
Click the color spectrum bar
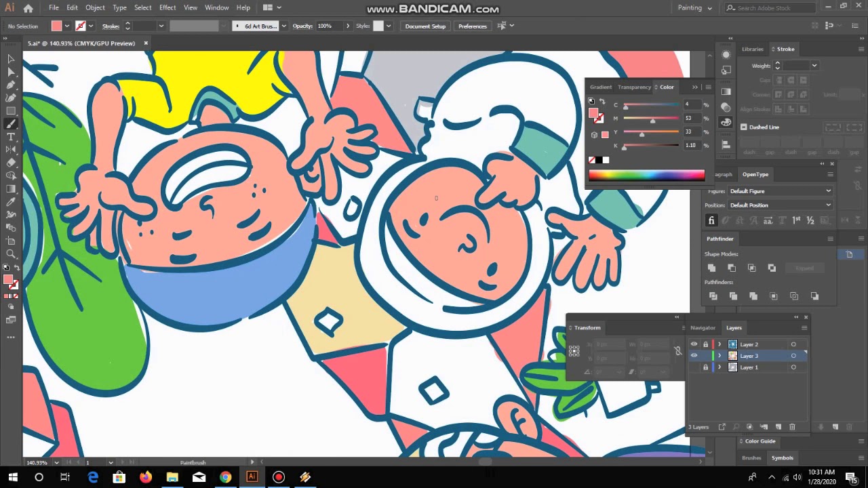(x=646, y=176)
